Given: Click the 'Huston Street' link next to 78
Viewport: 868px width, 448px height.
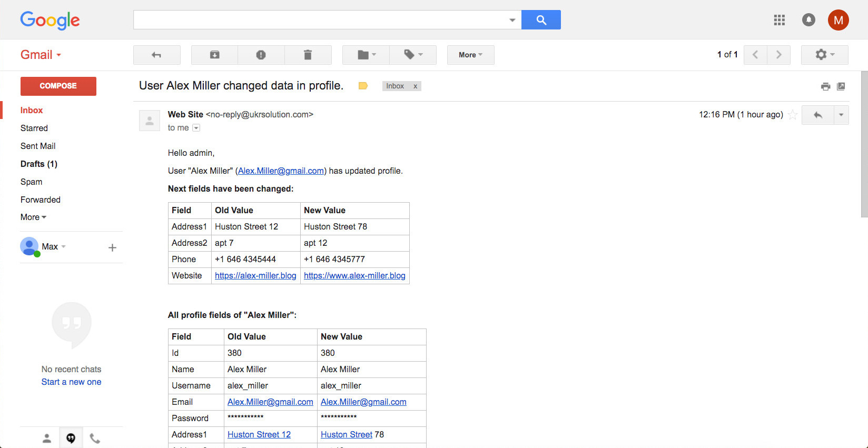Looking at the screenshot, I should tap(347, 434).
